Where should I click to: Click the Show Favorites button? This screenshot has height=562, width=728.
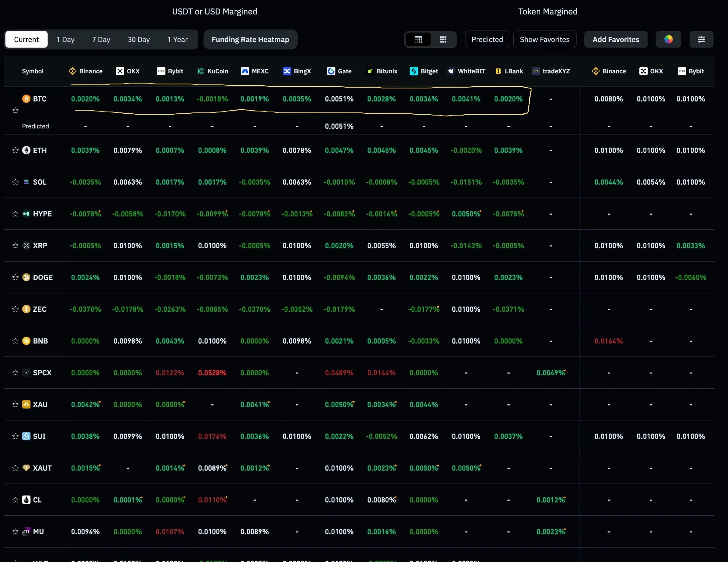545,39
